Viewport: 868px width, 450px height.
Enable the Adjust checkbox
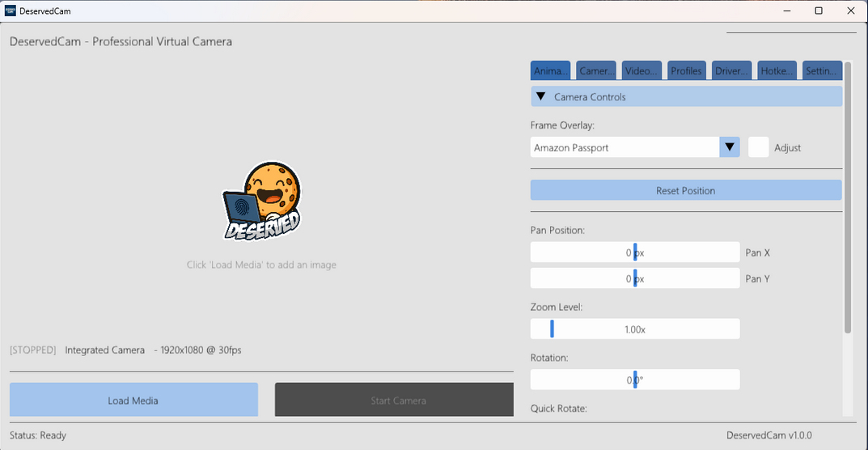(758, 147)
